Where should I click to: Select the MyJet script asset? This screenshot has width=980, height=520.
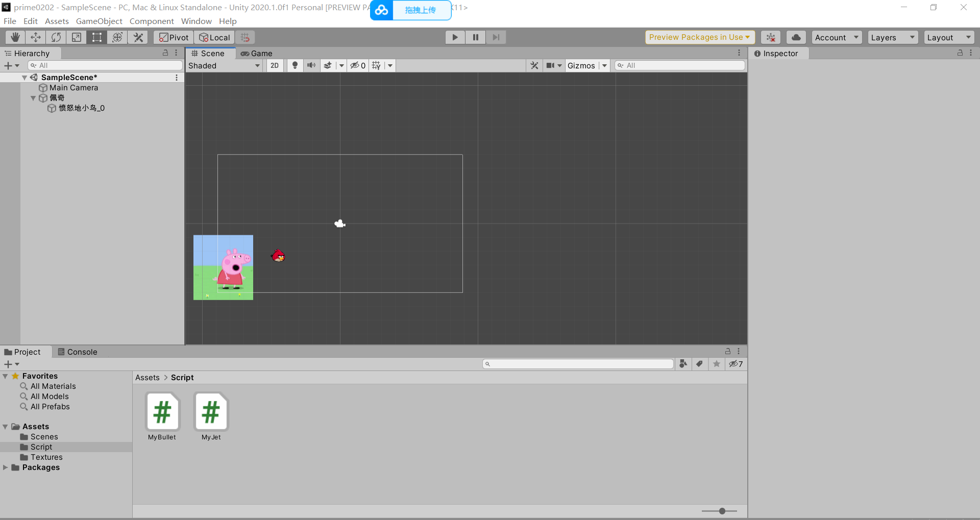point(211,416)
